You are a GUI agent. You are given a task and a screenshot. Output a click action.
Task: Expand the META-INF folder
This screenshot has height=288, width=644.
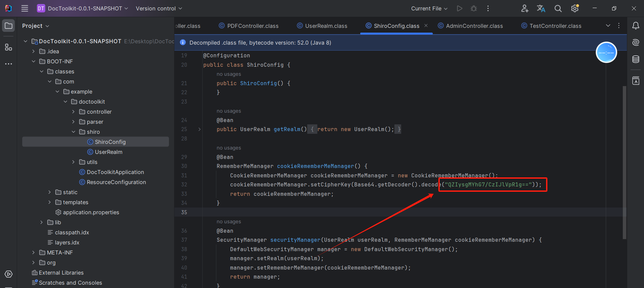[x=34, y=252]
